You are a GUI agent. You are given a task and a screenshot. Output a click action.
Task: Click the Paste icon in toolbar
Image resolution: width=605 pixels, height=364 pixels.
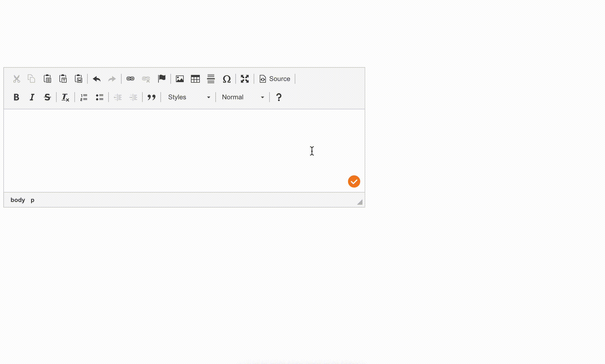pyautogui.click(x=47, y=79)
